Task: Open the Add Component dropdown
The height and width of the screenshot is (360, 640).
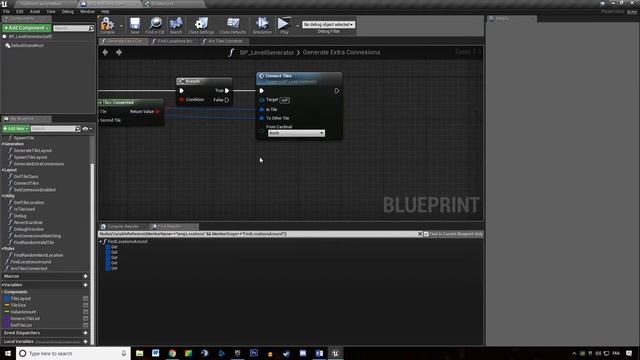Action: [x=27, y=28]
